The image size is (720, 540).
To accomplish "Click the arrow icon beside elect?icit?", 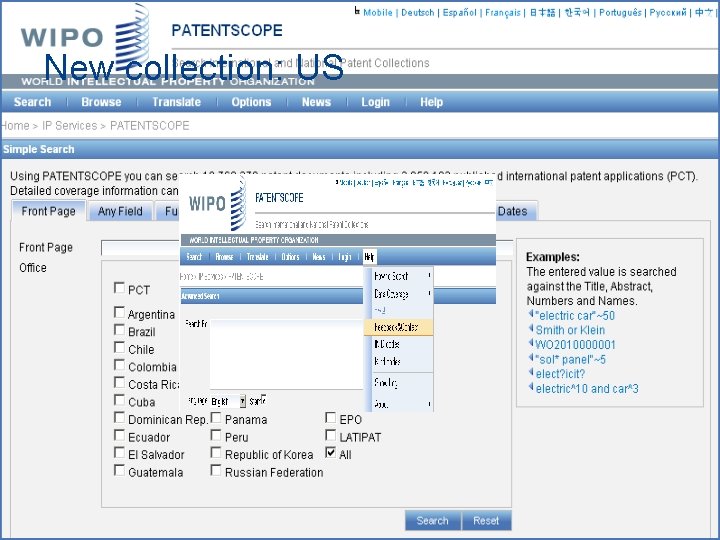I will pos(531,372).
